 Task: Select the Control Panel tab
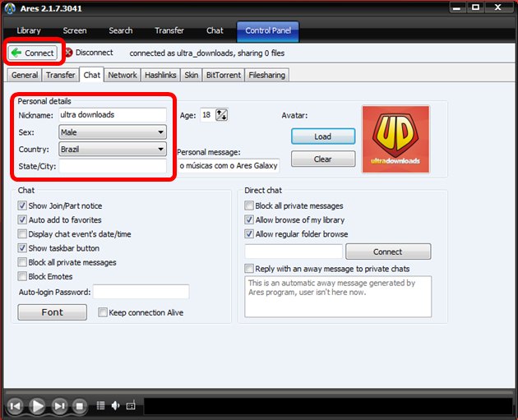[268, 31]
